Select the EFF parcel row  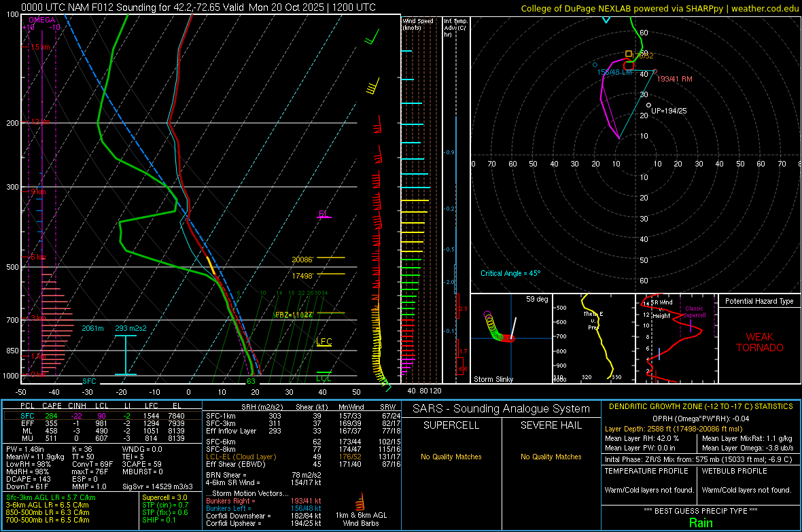pos(102,423)
